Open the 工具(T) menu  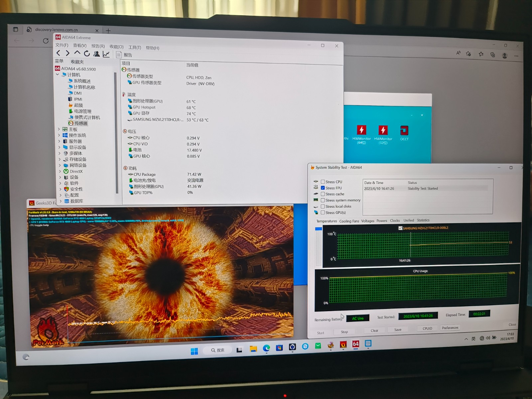pos(135,47)
